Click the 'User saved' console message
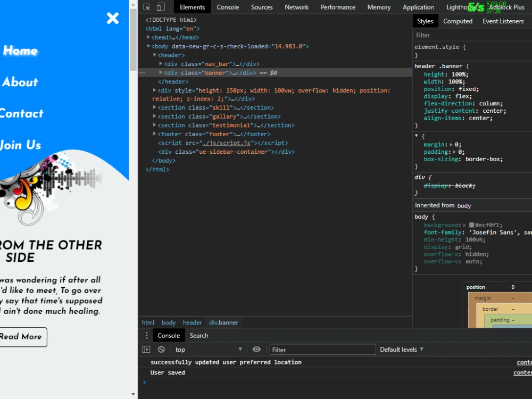This screenshot has width=532, height=399. click(168, 372)
